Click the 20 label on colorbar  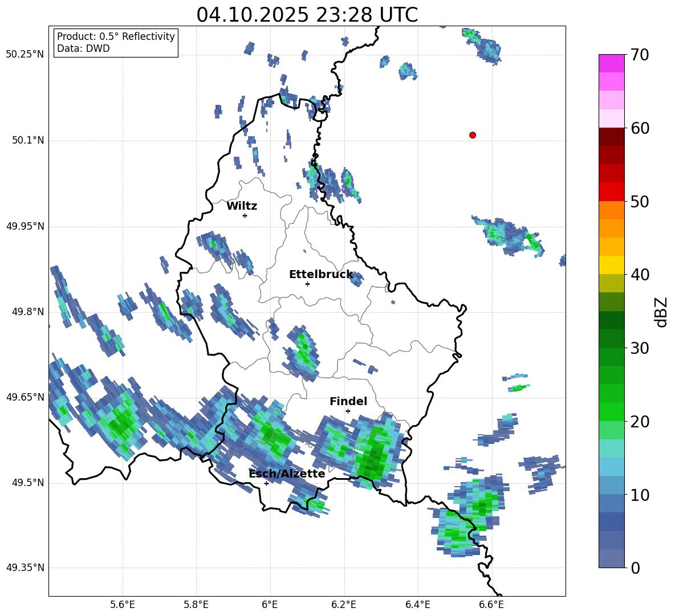[639, 422]
